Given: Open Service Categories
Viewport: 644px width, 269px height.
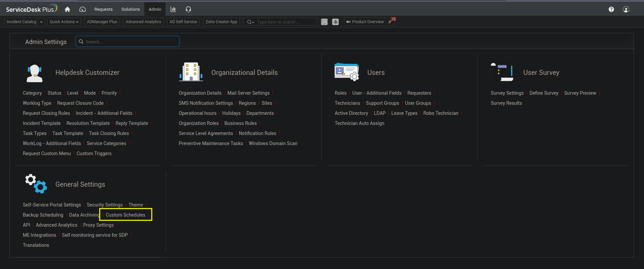Looking at the screenshot, I should [106, 143].
